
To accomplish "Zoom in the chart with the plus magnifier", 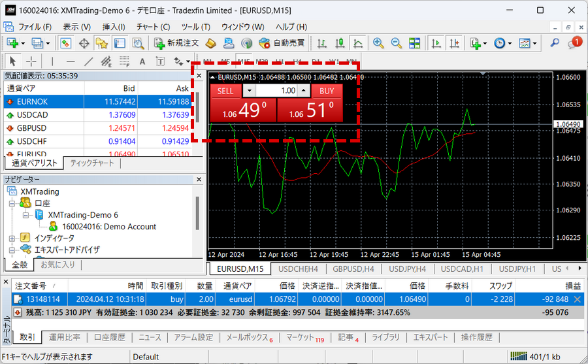I will (378, 43).
